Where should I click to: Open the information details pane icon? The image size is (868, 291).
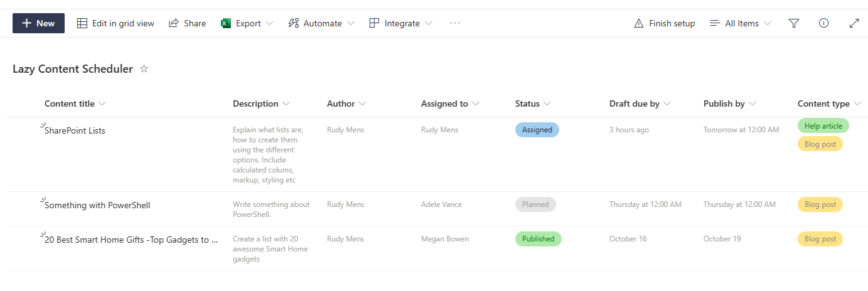[824, 23]
